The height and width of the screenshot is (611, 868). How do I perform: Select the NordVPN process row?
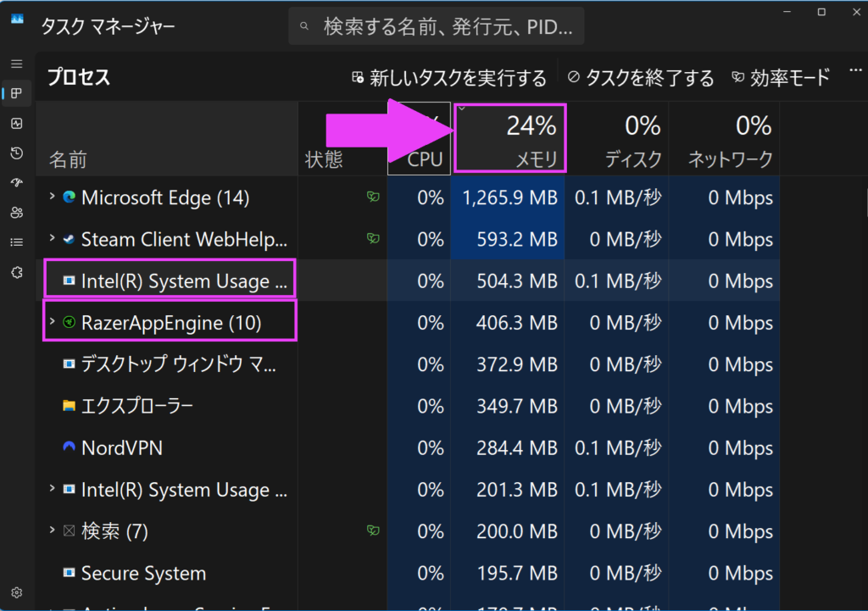[x=170, y=448]
